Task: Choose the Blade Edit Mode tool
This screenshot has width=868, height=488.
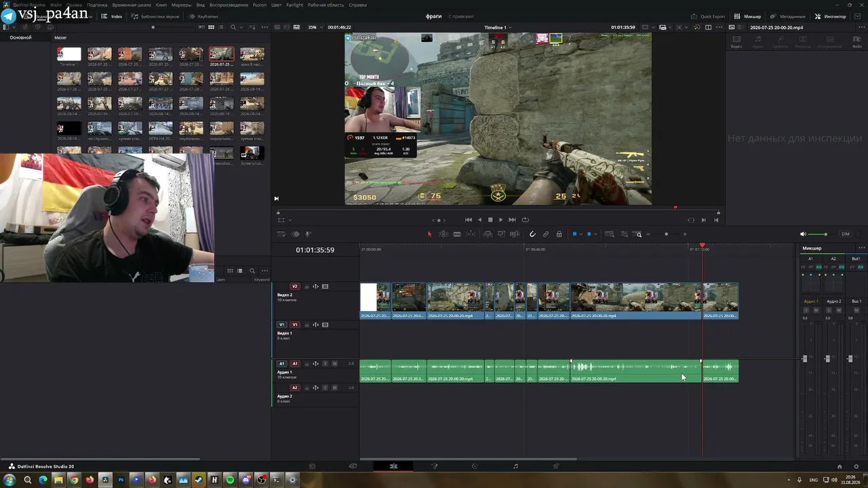Action: 457,234
